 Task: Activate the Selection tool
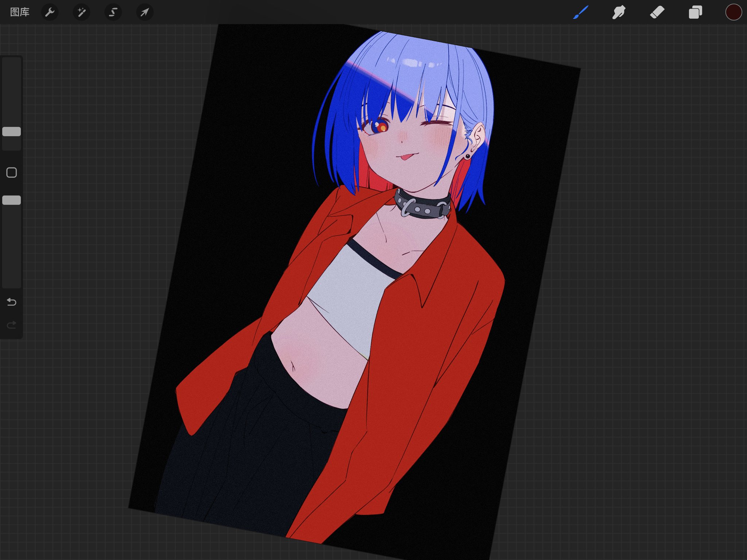113,12
